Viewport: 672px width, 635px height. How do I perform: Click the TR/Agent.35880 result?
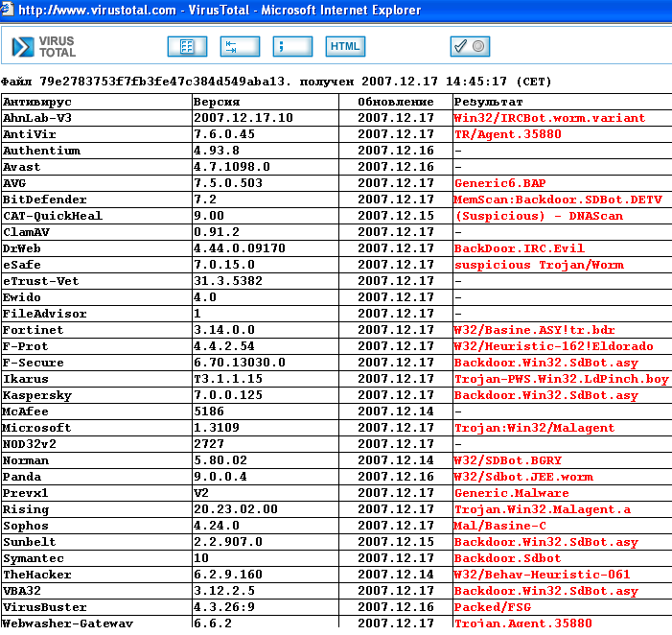508,134
